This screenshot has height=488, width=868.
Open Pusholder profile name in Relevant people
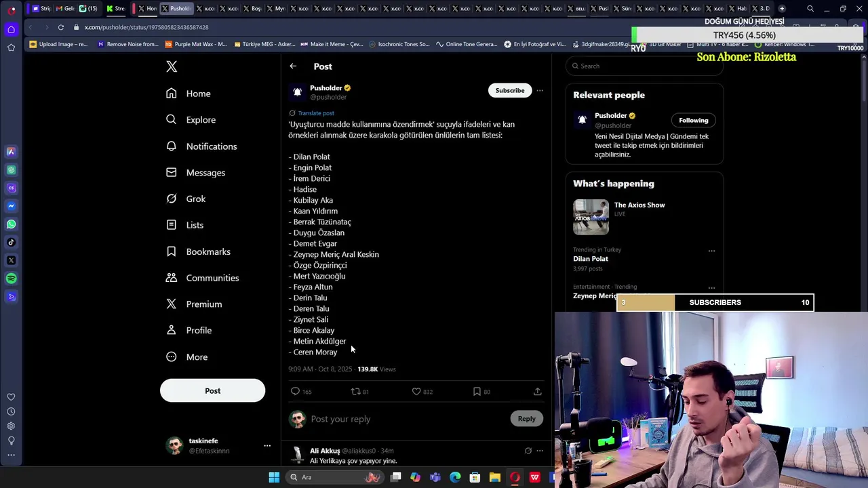tap(610, 115)
